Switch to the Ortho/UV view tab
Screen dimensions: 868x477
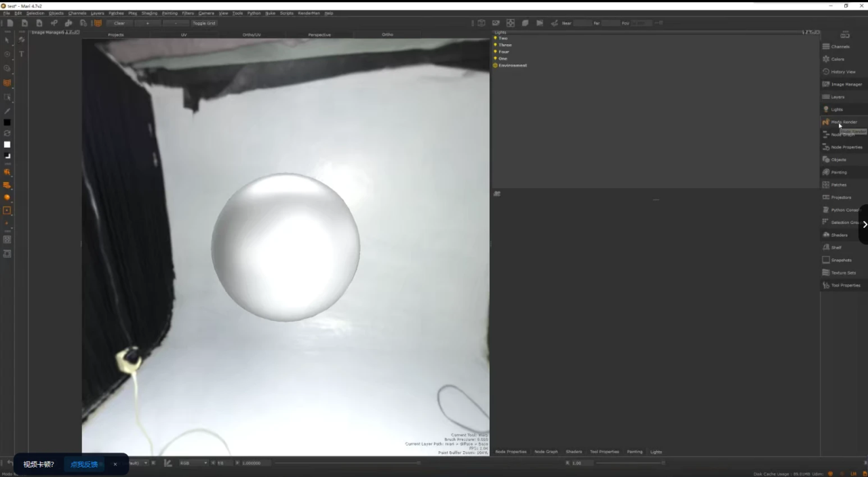(252, 35)
